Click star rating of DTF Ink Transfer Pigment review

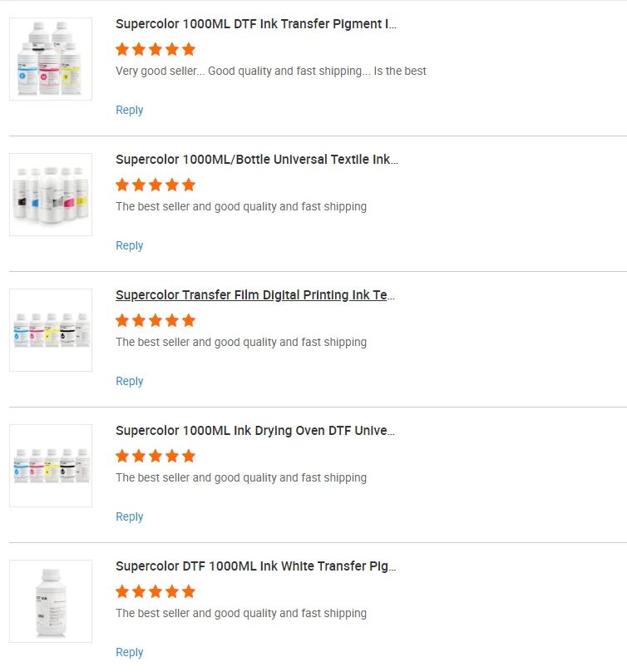point(156,49)
